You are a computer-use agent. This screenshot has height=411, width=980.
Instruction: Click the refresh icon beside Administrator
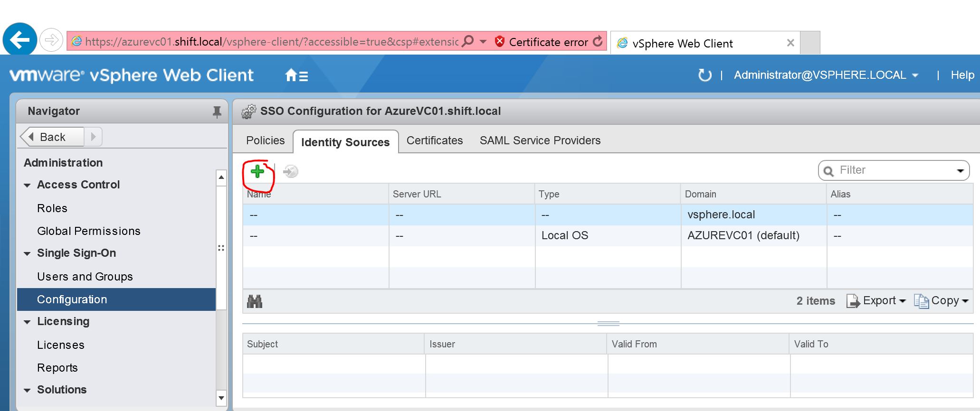(705, 75)
